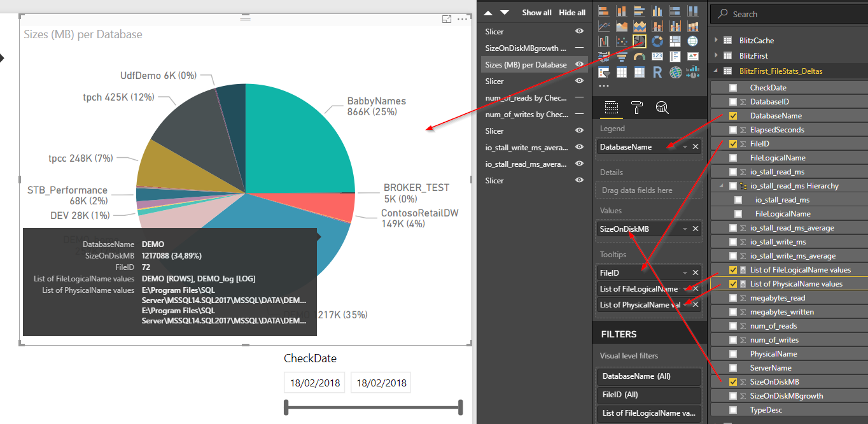Click Hide all in Selection pane
The width and height of the screenshot is (868, 424).
(x=572, y=13)
